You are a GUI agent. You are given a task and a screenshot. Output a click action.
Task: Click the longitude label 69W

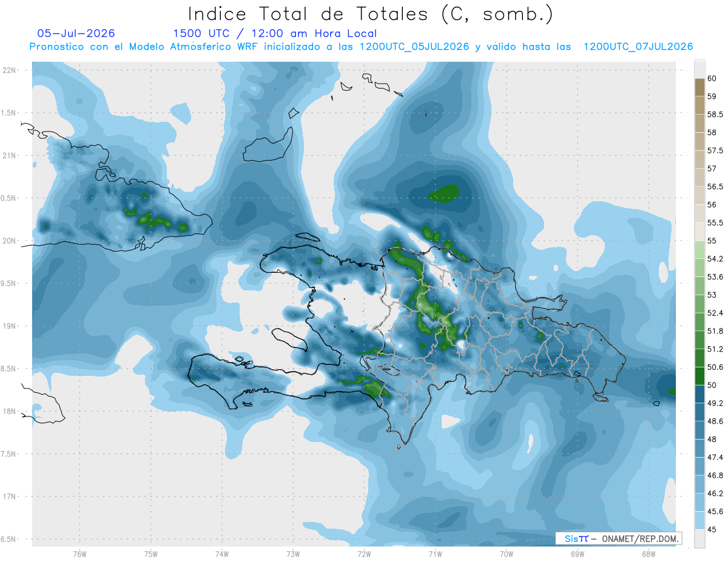(x=578, y=554)
